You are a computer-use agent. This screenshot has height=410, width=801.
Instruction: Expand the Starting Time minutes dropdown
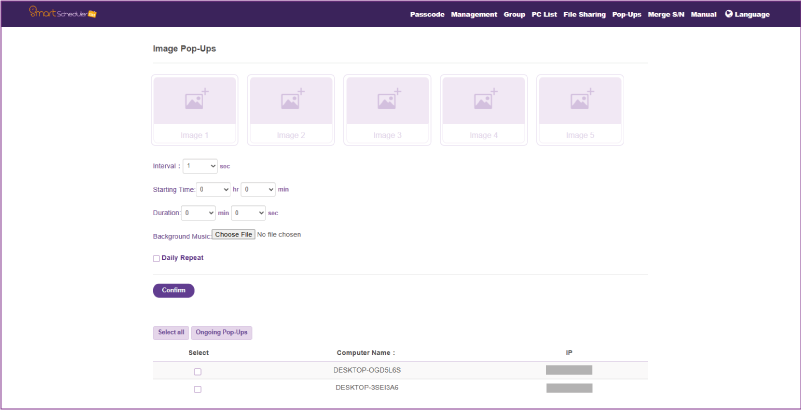258,188
